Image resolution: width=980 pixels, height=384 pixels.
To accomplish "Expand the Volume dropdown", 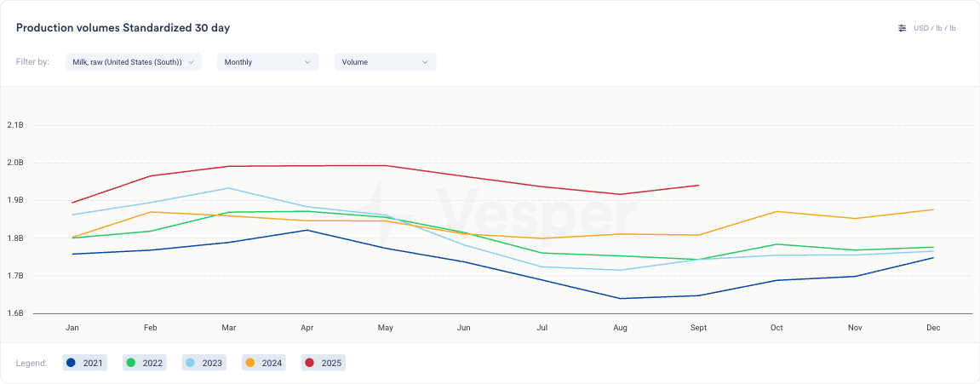I will [x=385, y=62].
